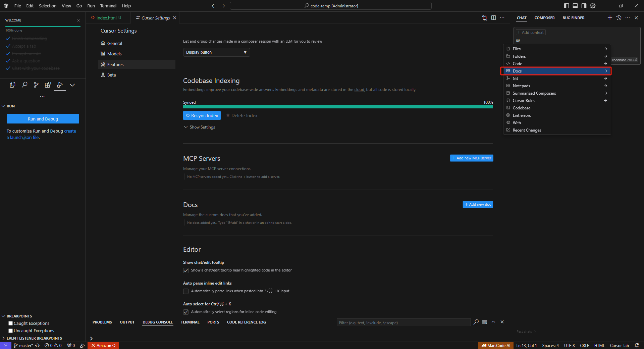Open the TERMINAL panel tab

(190, 322)
